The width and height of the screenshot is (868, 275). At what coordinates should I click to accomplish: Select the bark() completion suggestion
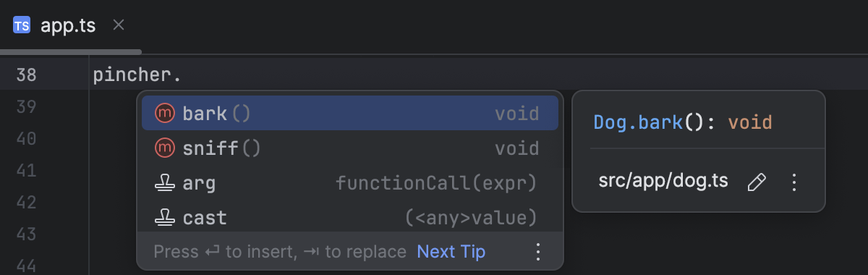pyautogui.click(x=349, y=114)
